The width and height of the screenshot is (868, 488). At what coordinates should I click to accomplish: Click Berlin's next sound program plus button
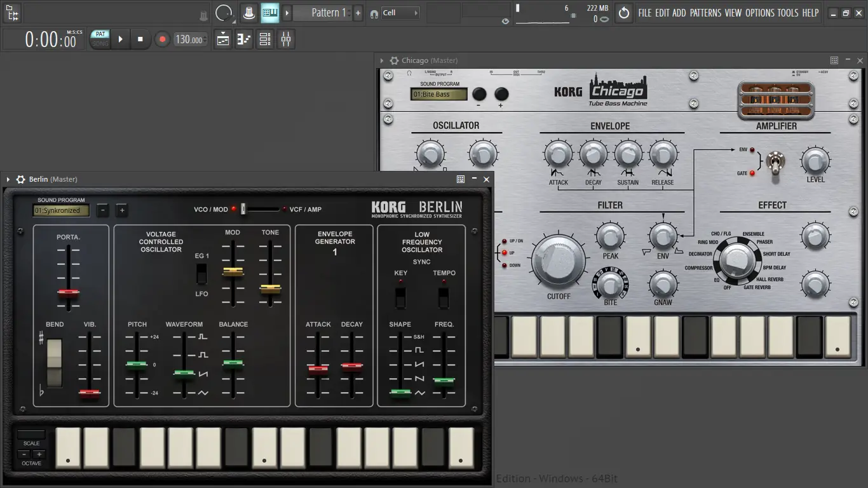tap(122, 210)
